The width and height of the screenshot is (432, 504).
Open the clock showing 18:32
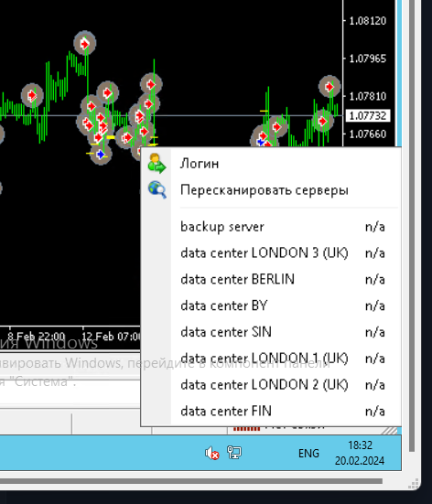coord(360,453)
